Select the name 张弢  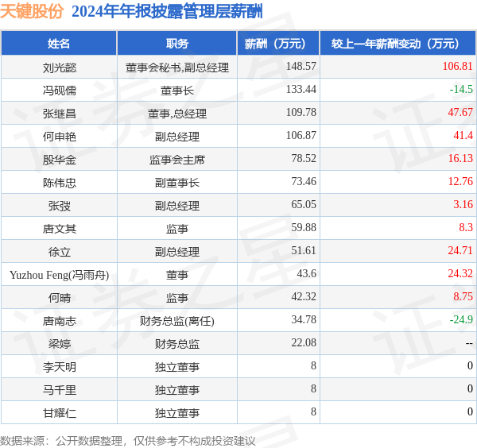(x=60, y=206)
